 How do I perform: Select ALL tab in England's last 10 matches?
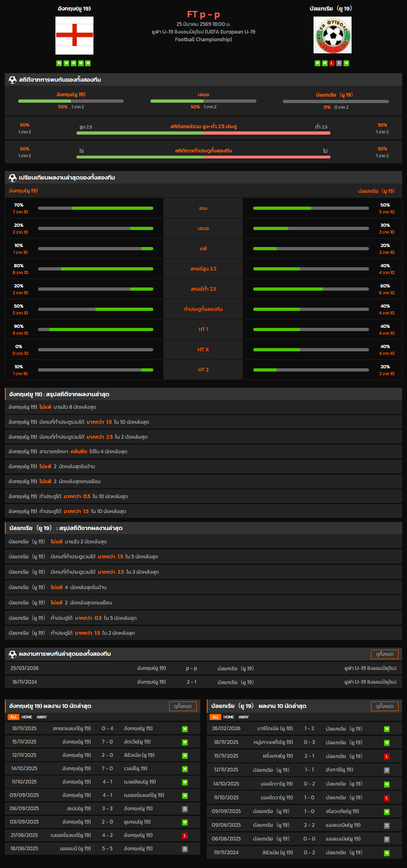click(x=13, y=717)
